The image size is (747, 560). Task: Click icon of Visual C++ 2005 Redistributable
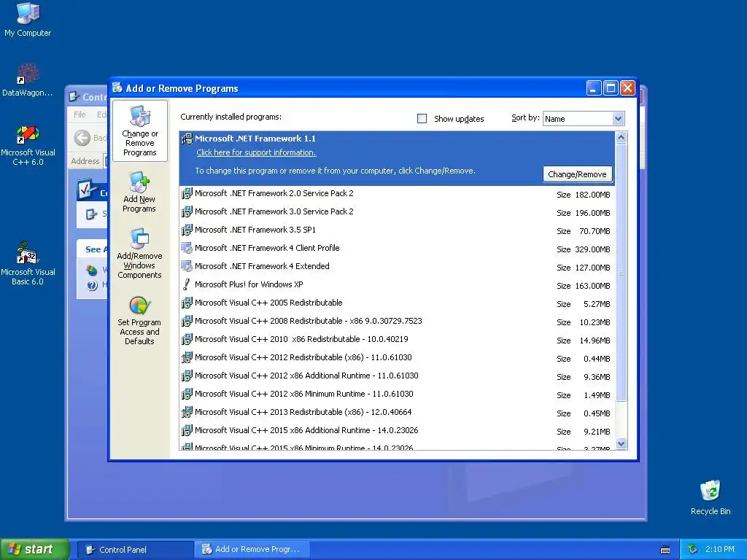187,303
